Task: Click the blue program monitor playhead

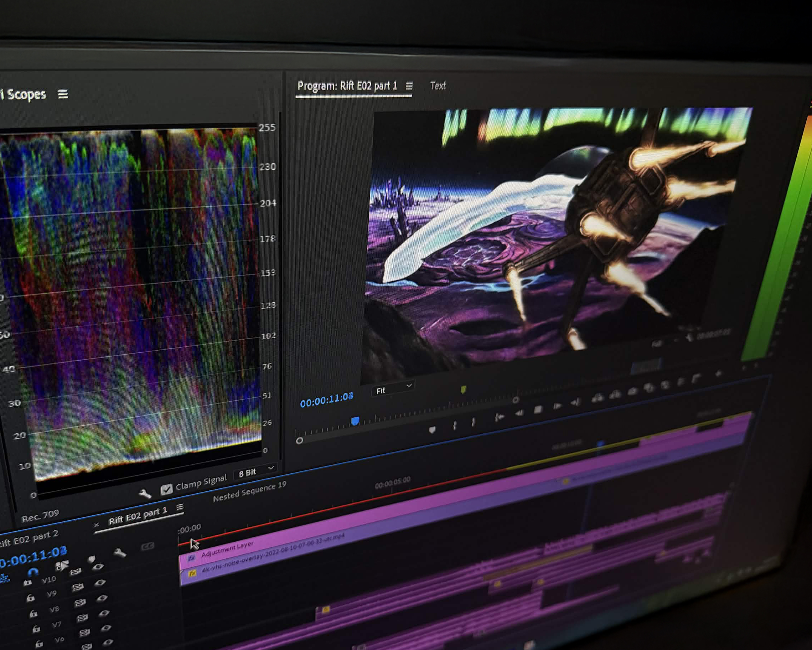Action: (355, 420)
